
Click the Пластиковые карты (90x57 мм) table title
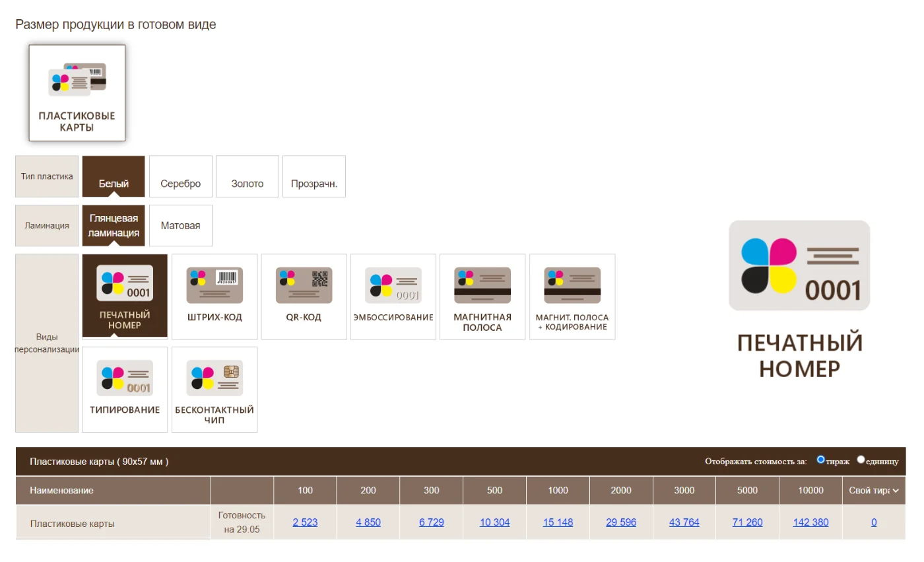coord(99,462)
